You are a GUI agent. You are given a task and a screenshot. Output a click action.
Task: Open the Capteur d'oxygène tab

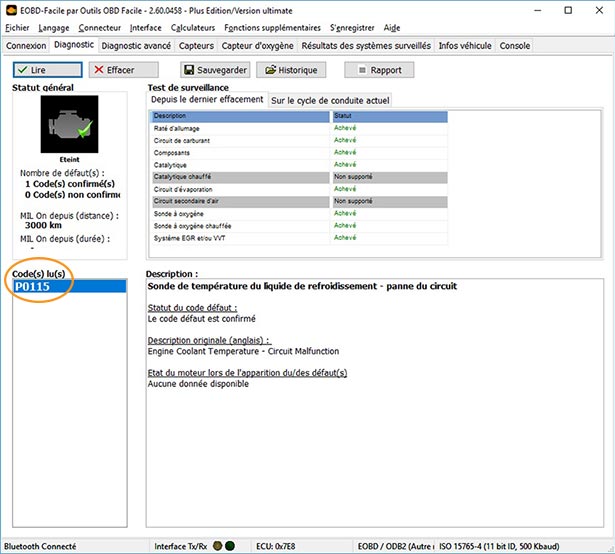pyautogui.click(x=257, y=46)
